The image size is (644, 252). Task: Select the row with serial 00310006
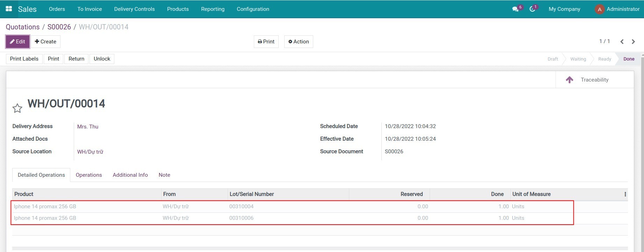click(241, 218)
